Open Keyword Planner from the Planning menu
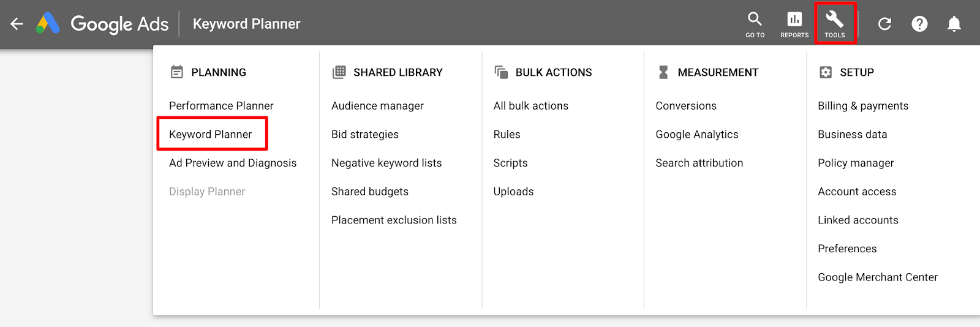The width and height of the screenshot is (980, 327). click(x=211, y=135)
